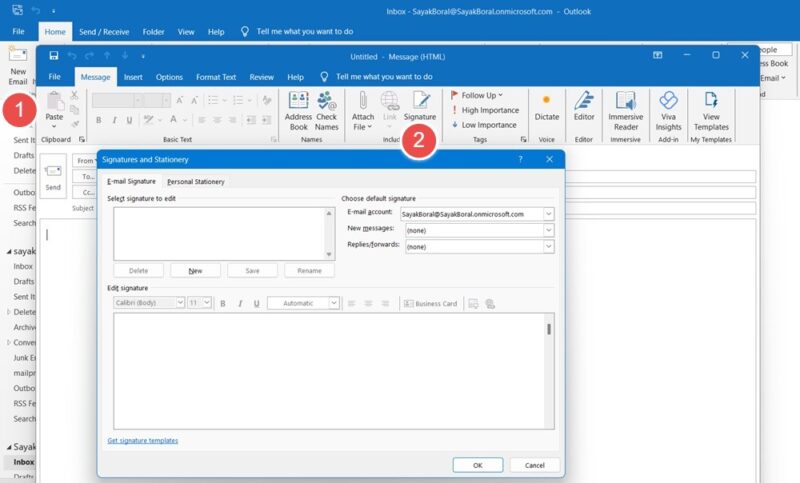The image size is (800, 483).
Task: Click the insert picture icon in signature toolbar
Action: click(x=473, y=303)
